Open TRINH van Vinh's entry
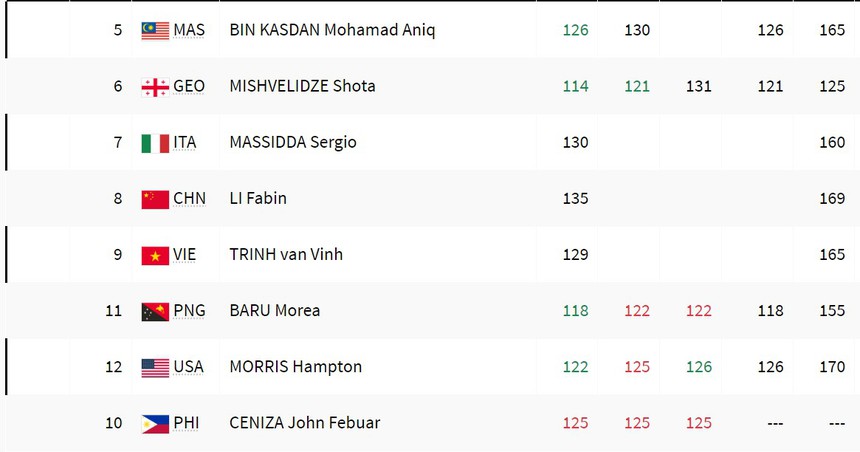860x452 pixels. pos(286,254)
